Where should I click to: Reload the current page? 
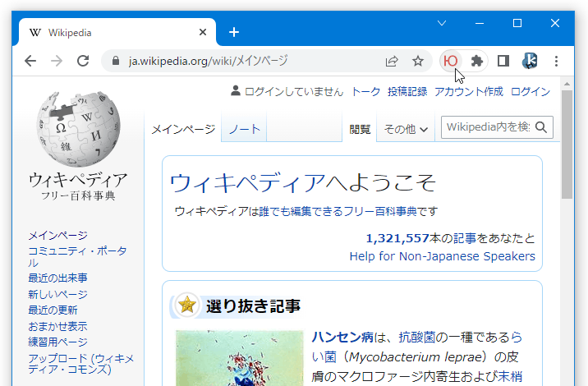pyautogui.click(x=83, y=61)
